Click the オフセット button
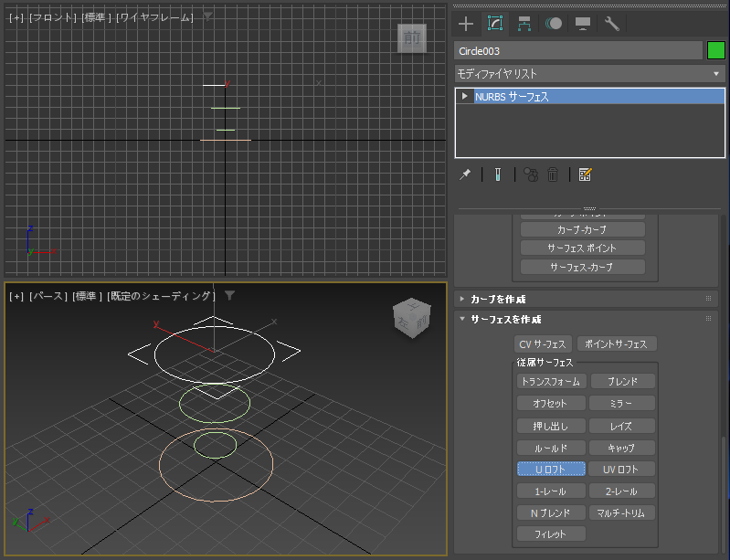The height and width of the screenshot is (560, 730). click(551, 403)
